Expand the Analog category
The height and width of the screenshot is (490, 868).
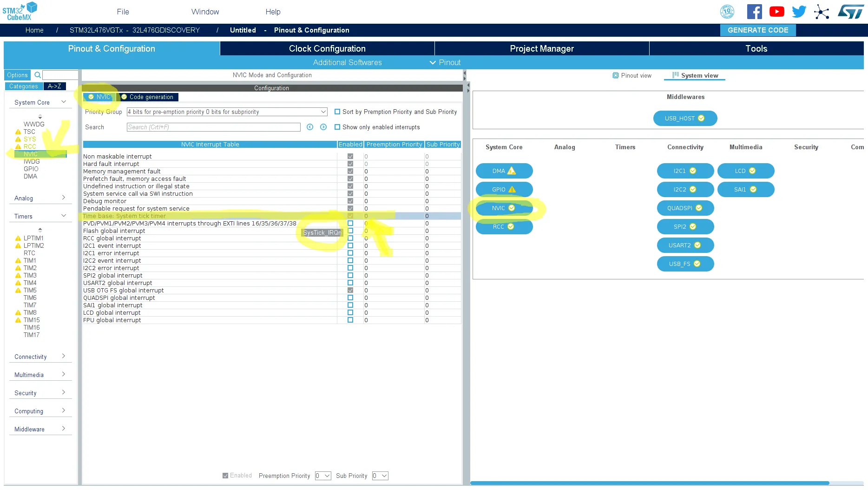pyautogui.click(x=64, y=198)
